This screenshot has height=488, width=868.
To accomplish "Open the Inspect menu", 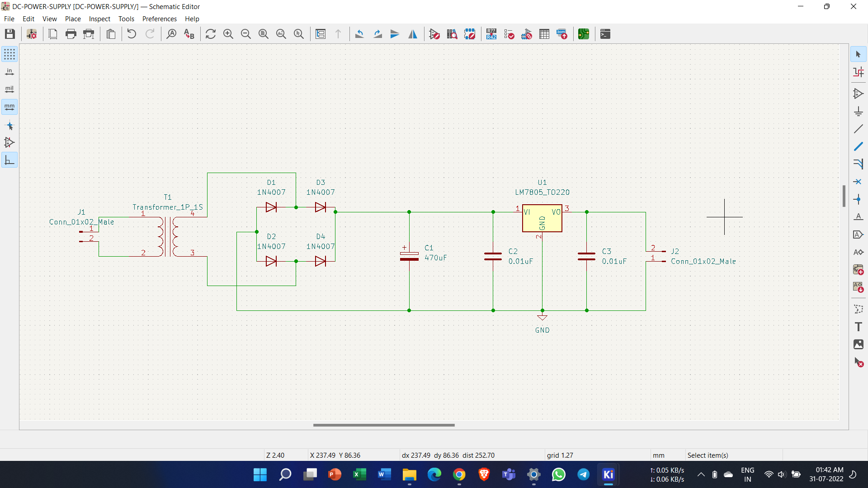I will pyautogui.click(x=99, y=19).
